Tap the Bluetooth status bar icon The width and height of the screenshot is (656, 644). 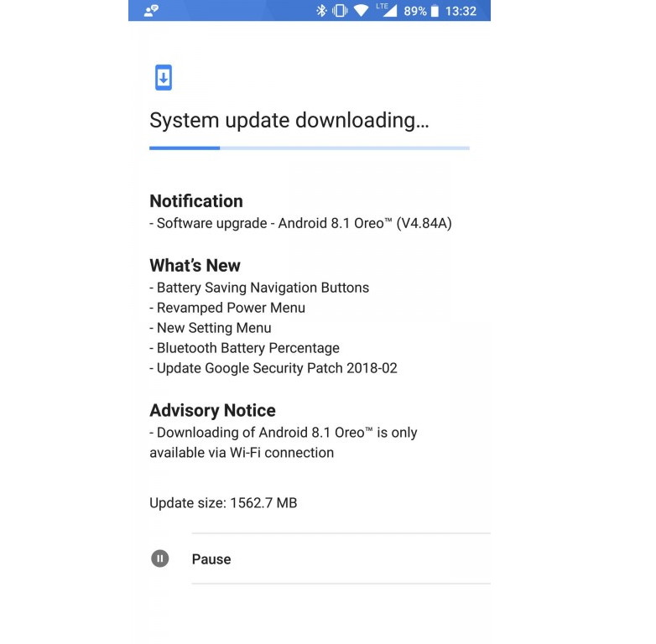[321, 10]
